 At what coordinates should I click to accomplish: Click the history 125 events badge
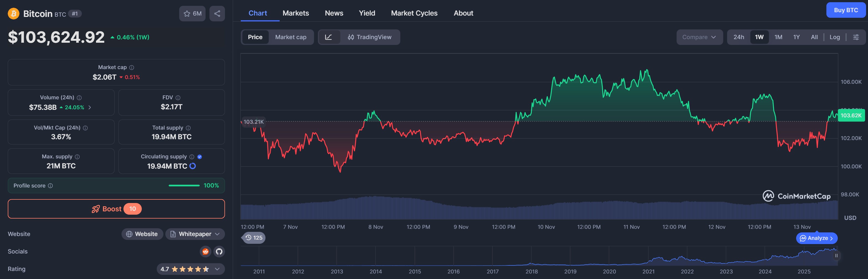click(x=254, y=238)
